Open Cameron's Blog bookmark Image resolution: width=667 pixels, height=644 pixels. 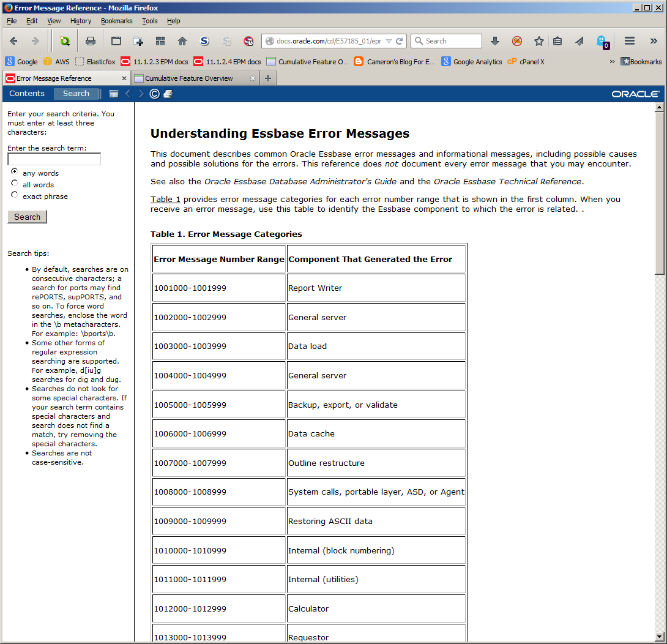point(394,62)
